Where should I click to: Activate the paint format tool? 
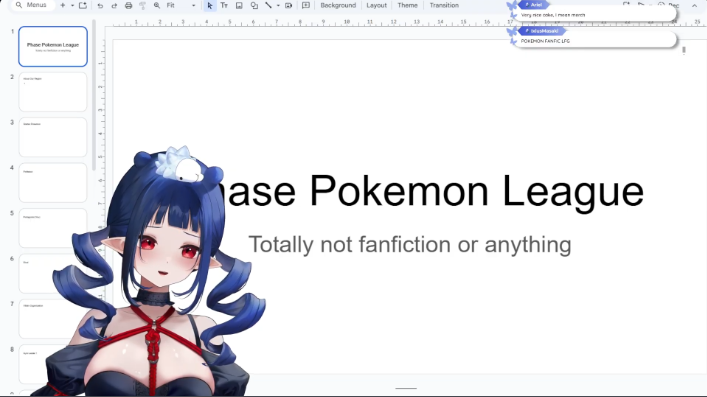click(x=142, y=5)
